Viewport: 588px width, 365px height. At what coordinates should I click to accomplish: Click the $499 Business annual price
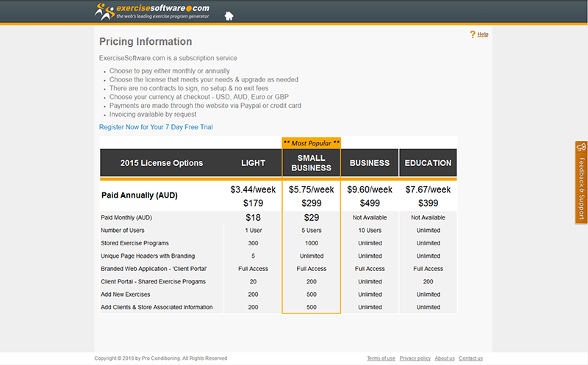click(x=370, y=203)
